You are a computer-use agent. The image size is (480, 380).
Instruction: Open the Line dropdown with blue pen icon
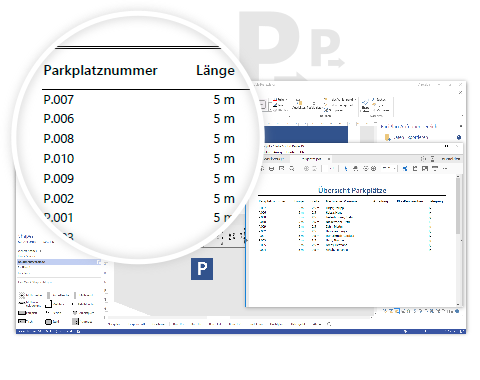279,105
